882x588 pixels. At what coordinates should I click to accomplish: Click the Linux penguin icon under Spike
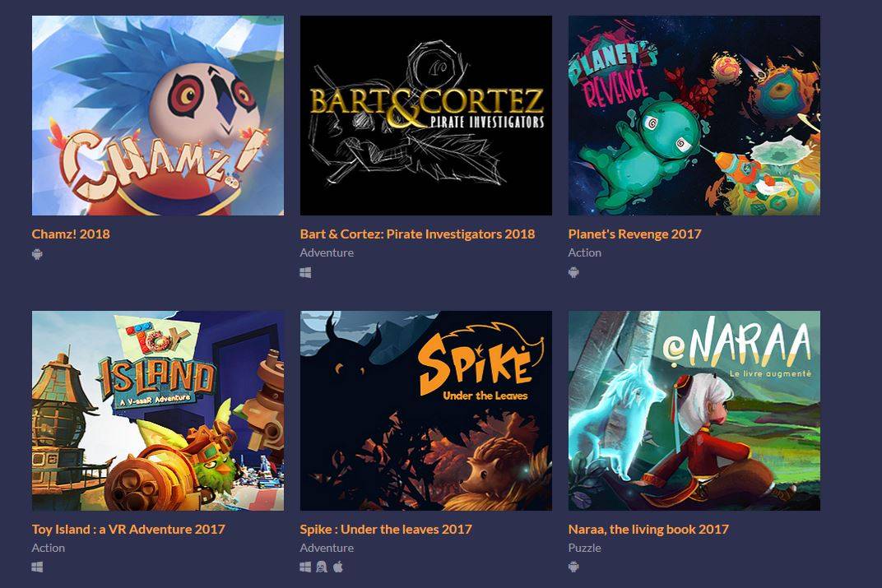pos(322,567)
